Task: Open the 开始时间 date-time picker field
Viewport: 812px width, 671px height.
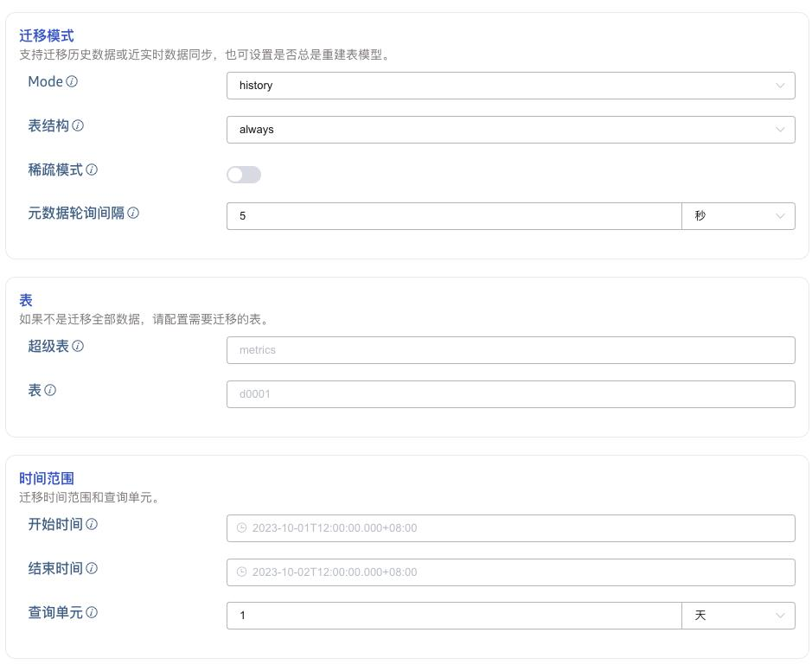Action: (x=510, y=528)
